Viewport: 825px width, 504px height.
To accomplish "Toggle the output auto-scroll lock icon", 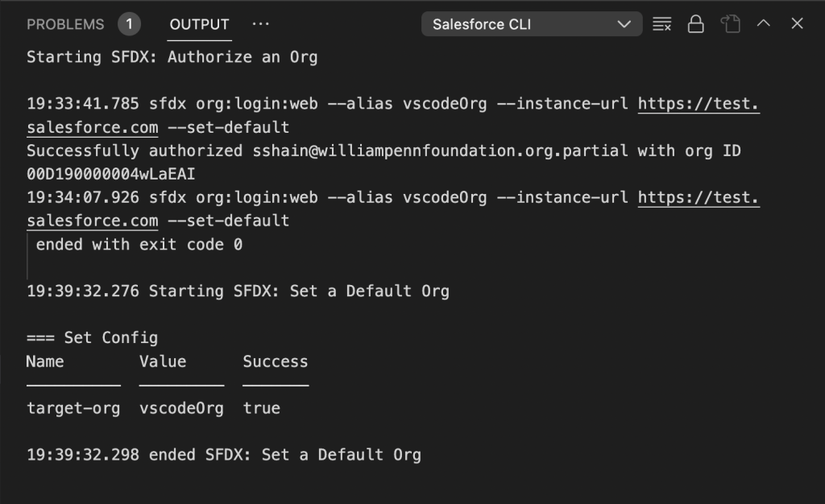I will [695, 24].
